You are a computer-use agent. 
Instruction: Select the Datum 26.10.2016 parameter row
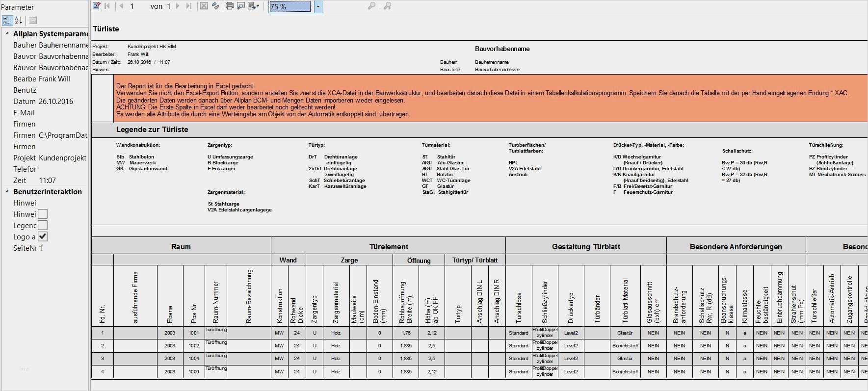click(x=45, y=101)
